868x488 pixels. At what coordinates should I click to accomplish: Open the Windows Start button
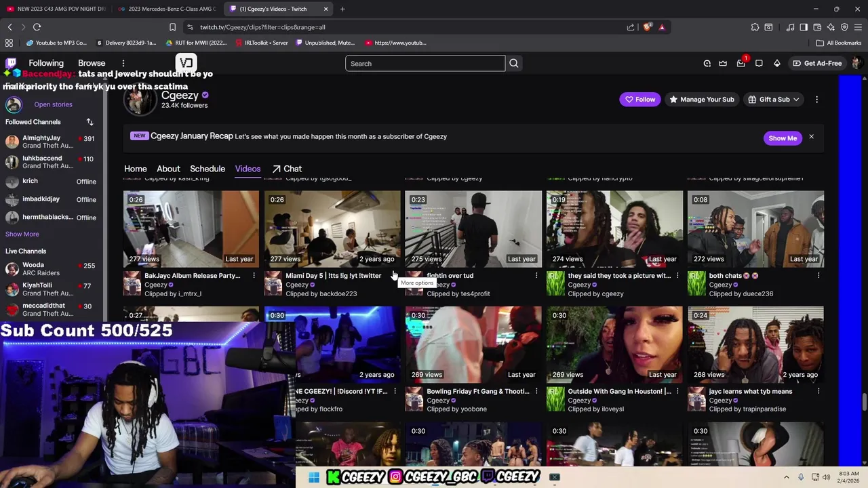click(x=313, y=477)
